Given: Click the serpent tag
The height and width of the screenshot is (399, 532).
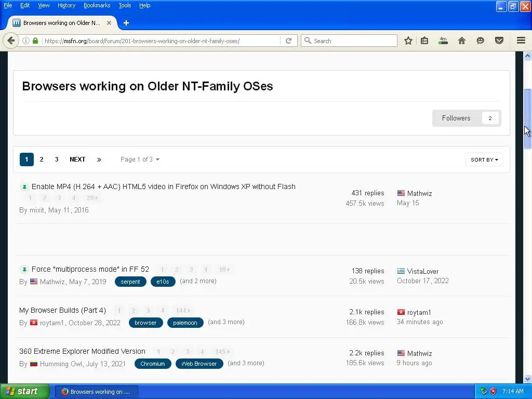Looking at the screenshot, I should pos(130,282).
